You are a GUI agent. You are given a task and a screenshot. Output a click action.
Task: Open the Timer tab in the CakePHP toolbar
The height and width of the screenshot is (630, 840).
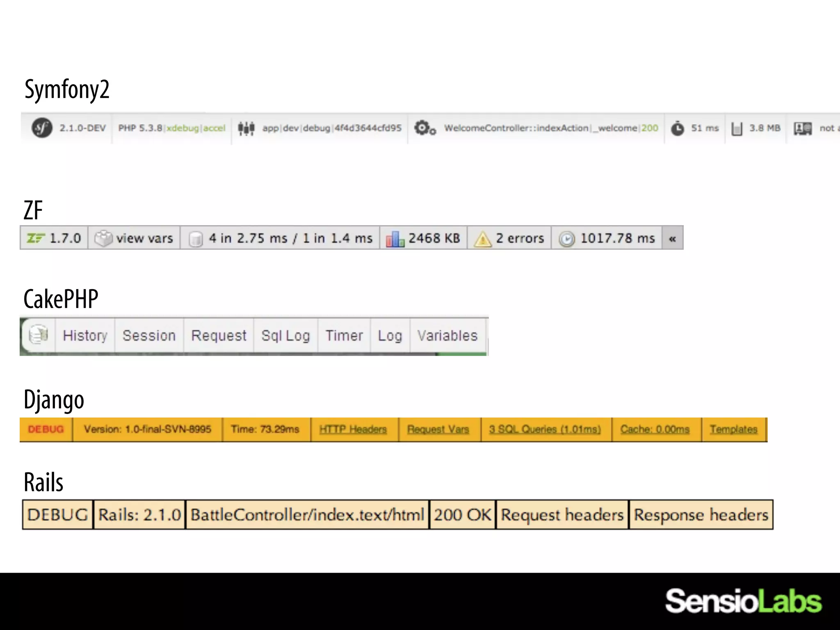[x=344, y=336]
